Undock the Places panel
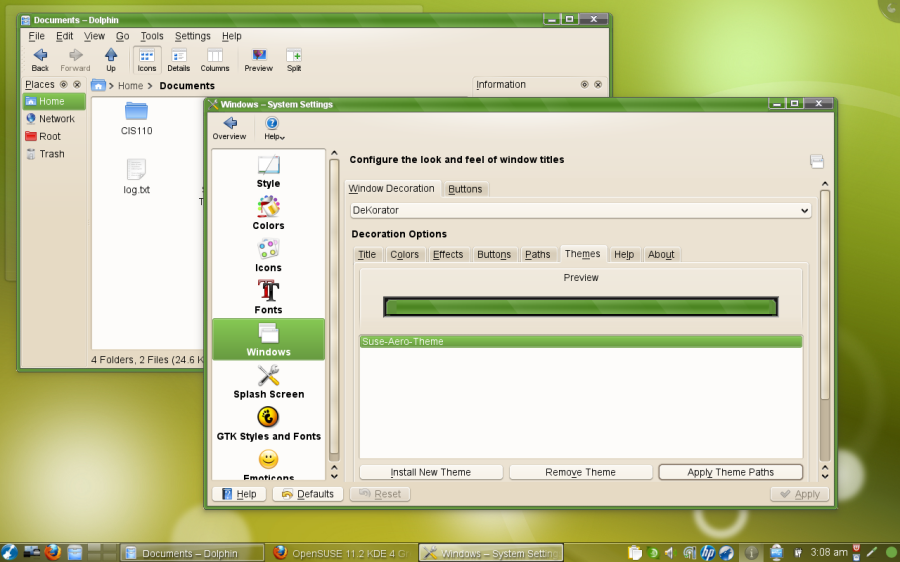 [64, 84]
